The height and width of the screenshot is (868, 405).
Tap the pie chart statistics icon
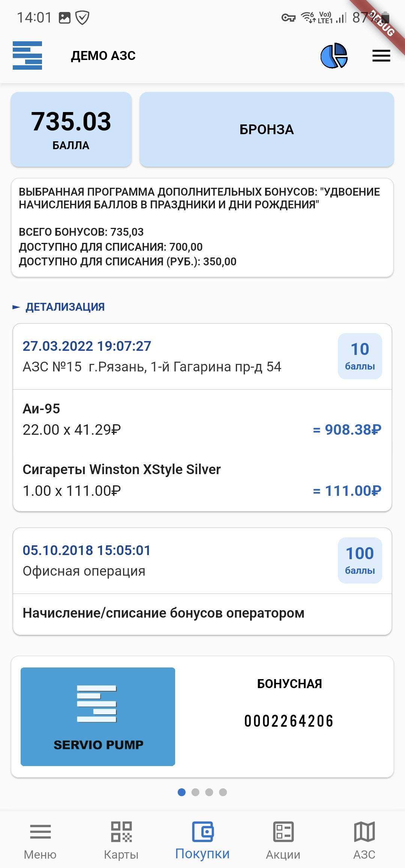point(334,56)
